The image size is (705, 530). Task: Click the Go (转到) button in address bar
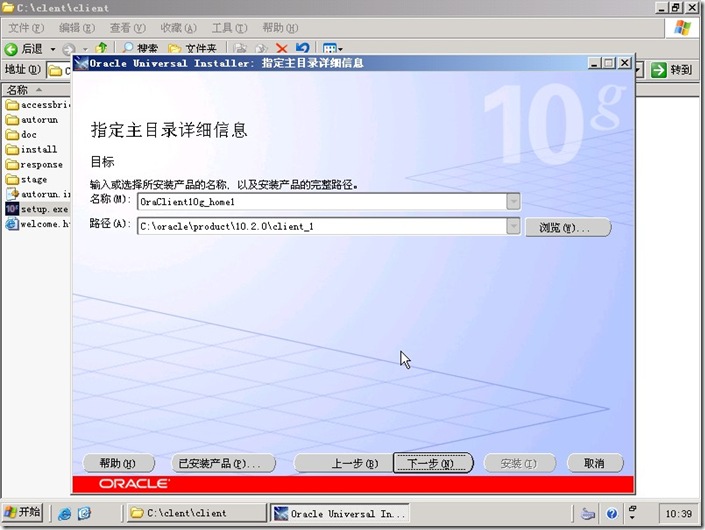[x=671, y=70]
